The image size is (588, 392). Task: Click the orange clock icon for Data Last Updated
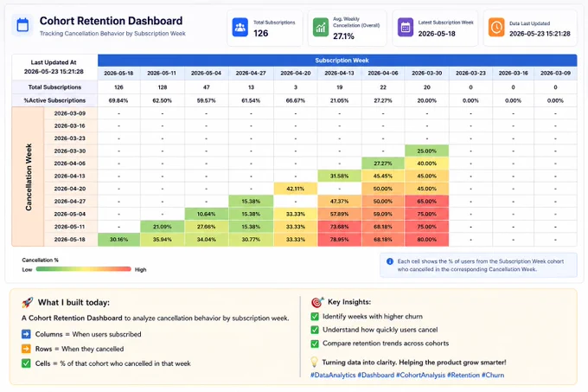(496, 28)
